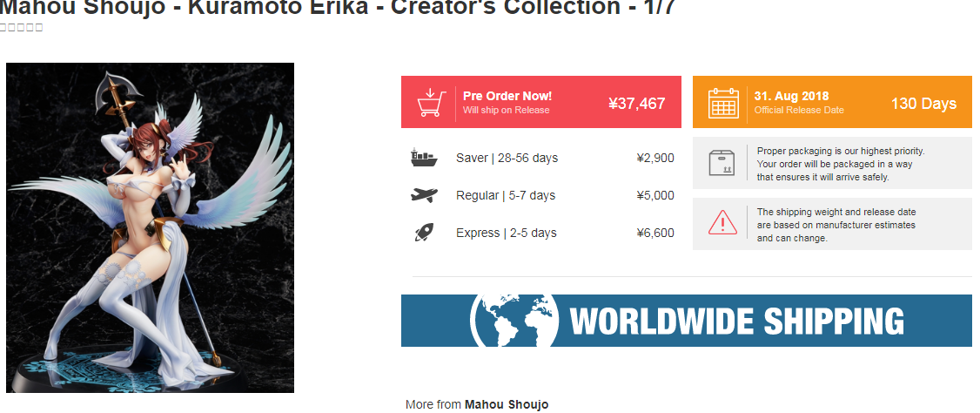Click the shopping cart pre-order icon
The width and height of the screenshot is (980, 413).
pos(432,103)
